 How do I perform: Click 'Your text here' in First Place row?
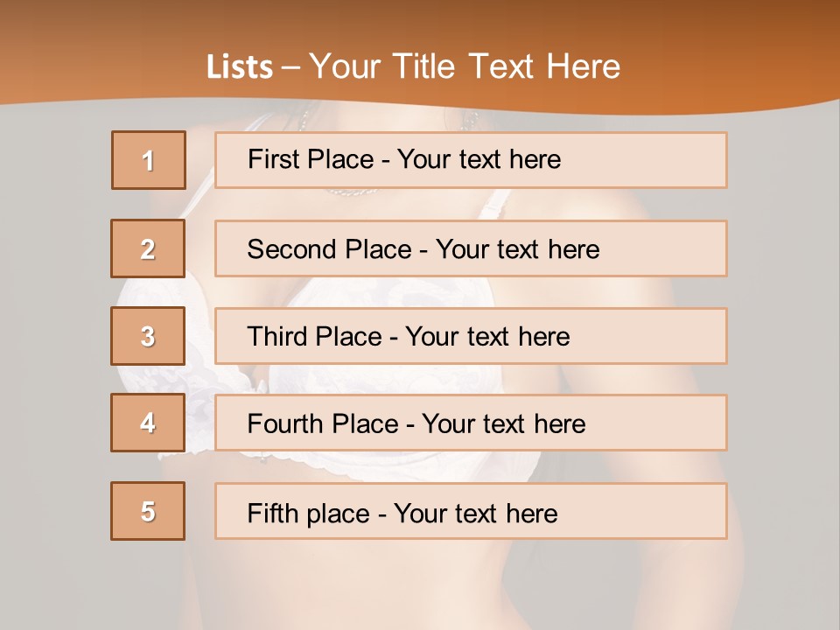click(479, 159)
